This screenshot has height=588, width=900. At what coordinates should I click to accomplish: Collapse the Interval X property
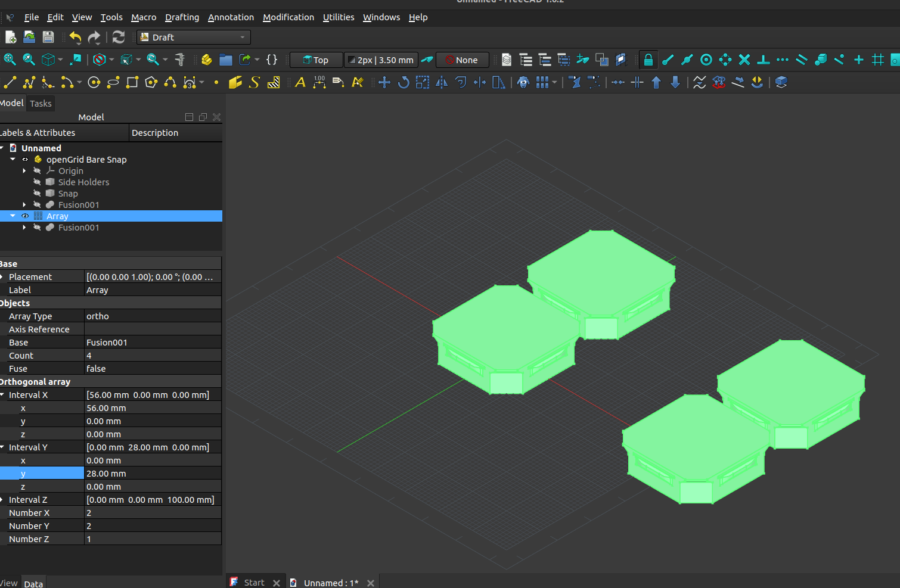[3, 395]
